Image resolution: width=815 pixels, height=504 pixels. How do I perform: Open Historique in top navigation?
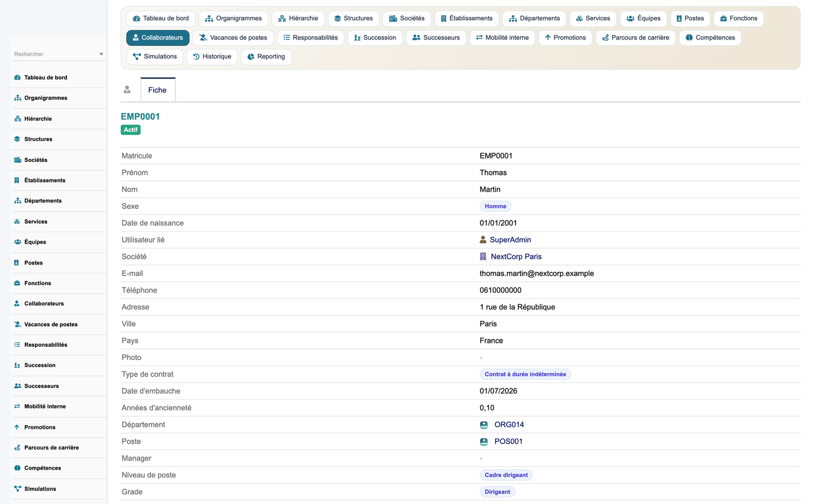(x=212, y=57)
